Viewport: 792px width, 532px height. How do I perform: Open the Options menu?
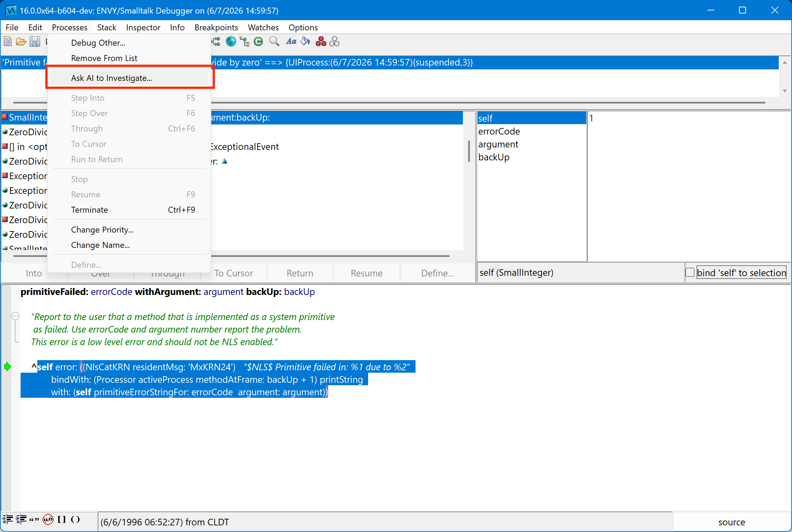303,27
